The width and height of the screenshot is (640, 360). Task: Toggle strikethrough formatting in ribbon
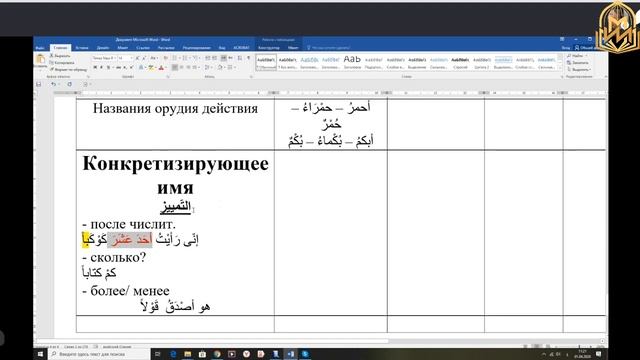click(x=118, y=67)
